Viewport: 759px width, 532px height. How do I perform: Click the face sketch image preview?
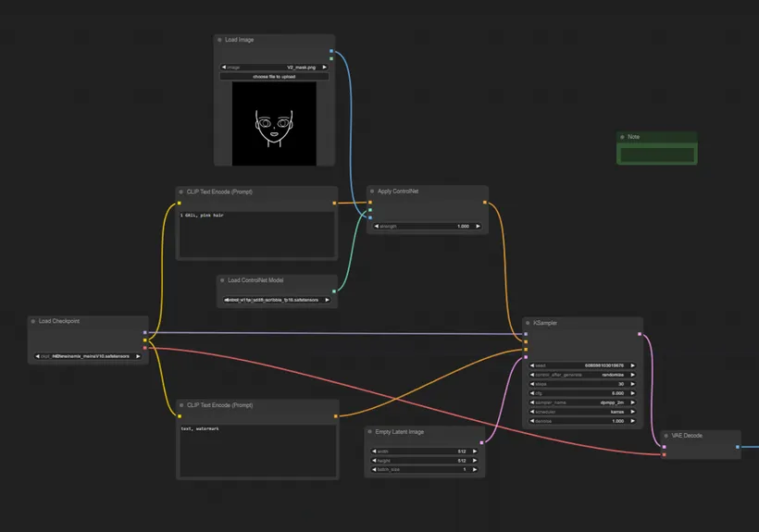click(x=274, y=125)
